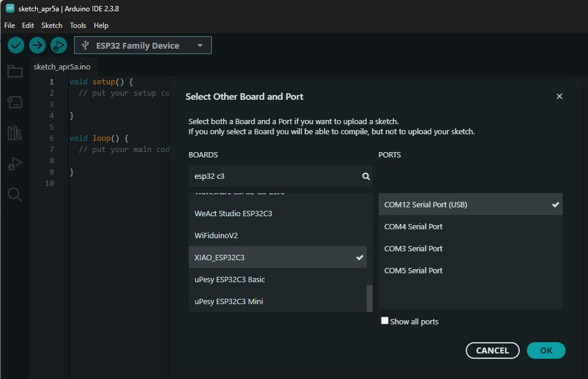Click the Verify checkmark toolbar icon
588x379 pixels.
(x=16, y=46)
